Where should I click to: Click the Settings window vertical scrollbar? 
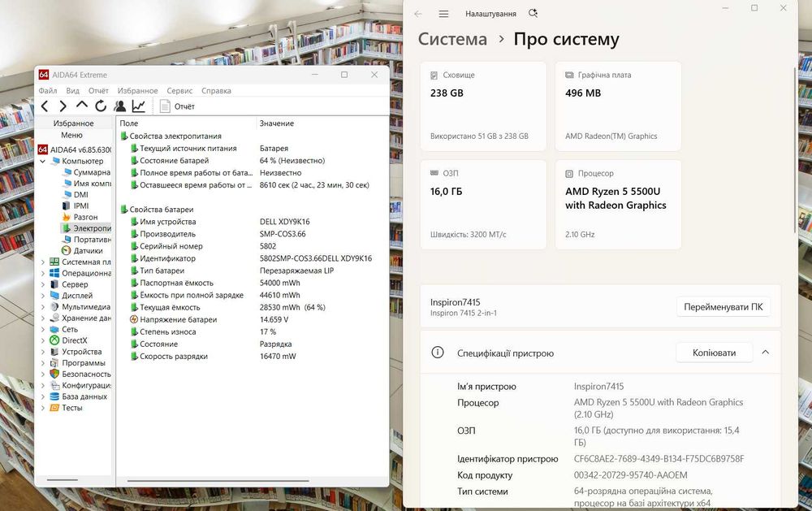coord(795,150)
